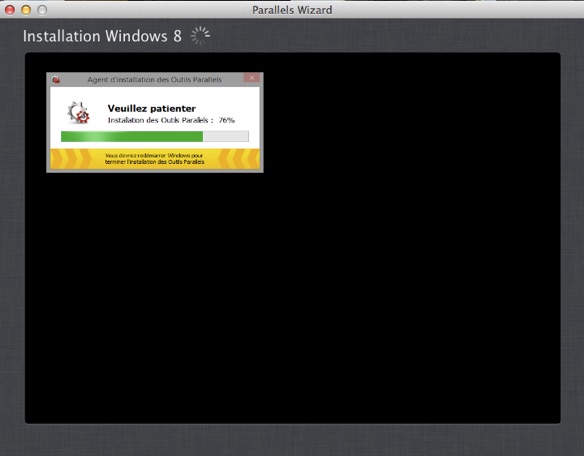Screen dimensions: 584x456
Task: Click the "Installation Windows 8" heading
Action: (102, 36)
